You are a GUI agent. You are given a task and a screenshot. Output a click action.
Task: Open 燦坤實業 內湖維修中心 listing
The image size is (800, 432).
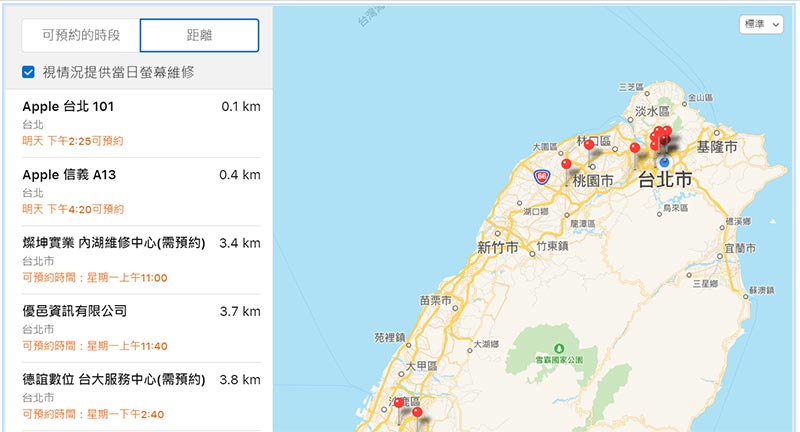(x=141, y=260)
